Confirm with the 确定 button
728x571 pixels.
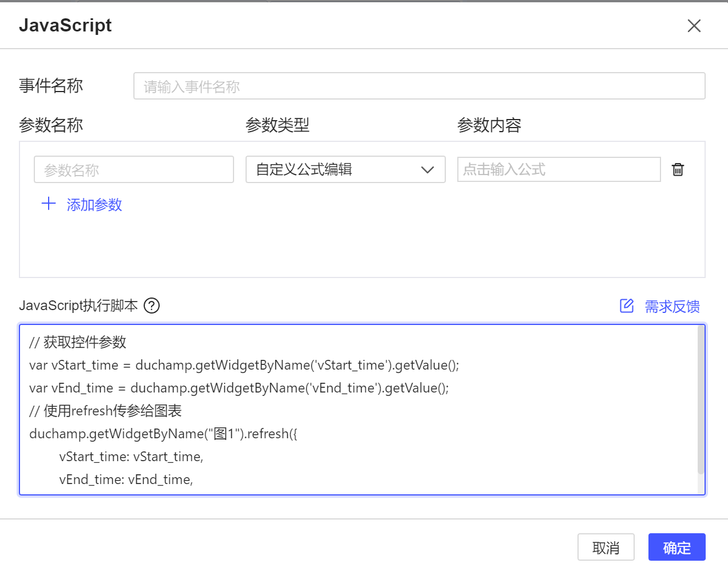(676, 548)
